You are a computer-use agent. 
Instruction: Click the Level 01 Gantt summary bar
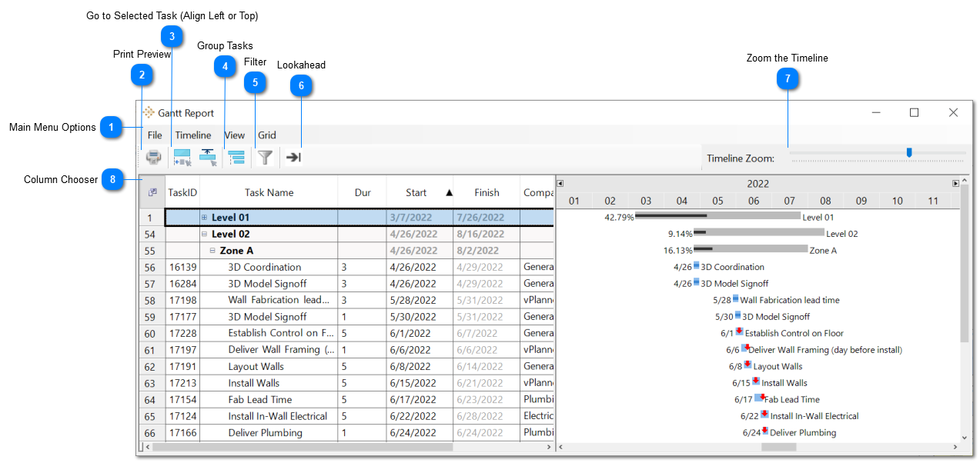(x=717, y=216)
